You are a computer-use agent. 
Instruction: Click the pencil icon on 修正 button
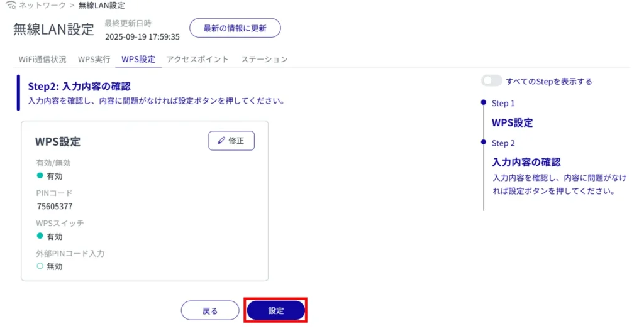(221, 141)
